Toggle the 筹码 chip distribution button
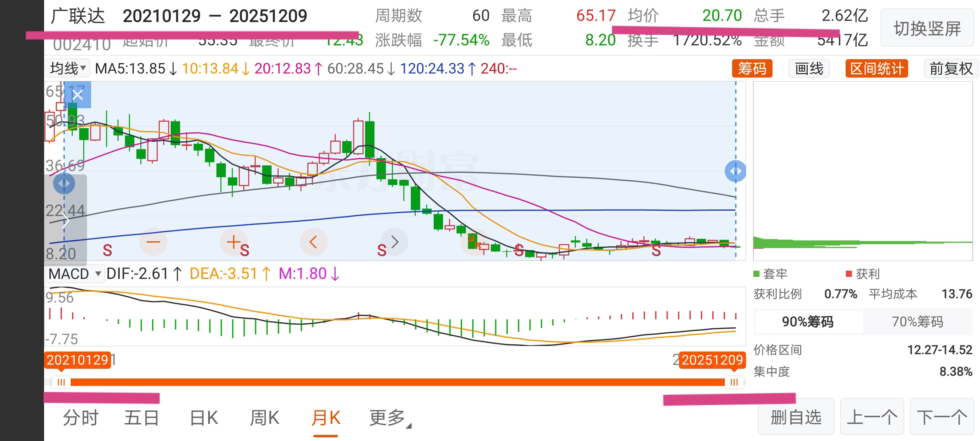This screenshot has height=441, width=980. (752, 69)
